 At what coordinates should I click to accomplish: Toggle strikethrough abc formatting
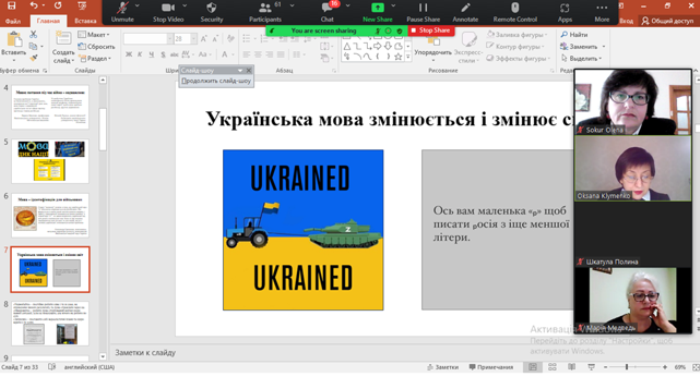tap(174, 54)
